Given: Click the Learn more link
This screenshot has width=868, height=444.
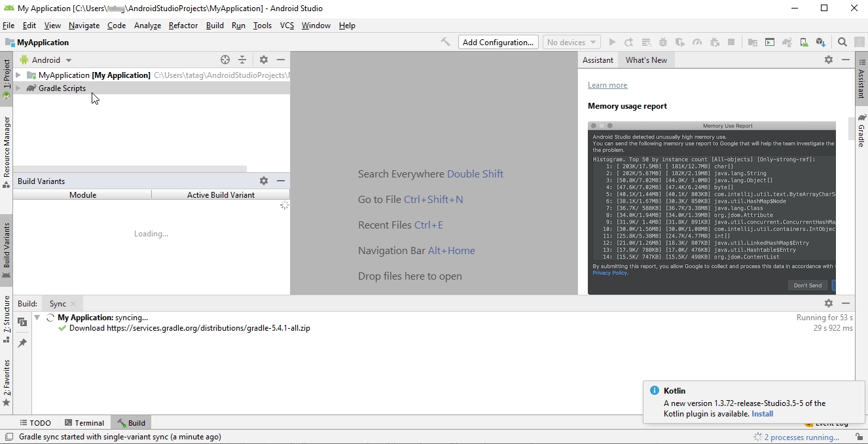Looking at the screenshot, I should (x=607, y=85).
